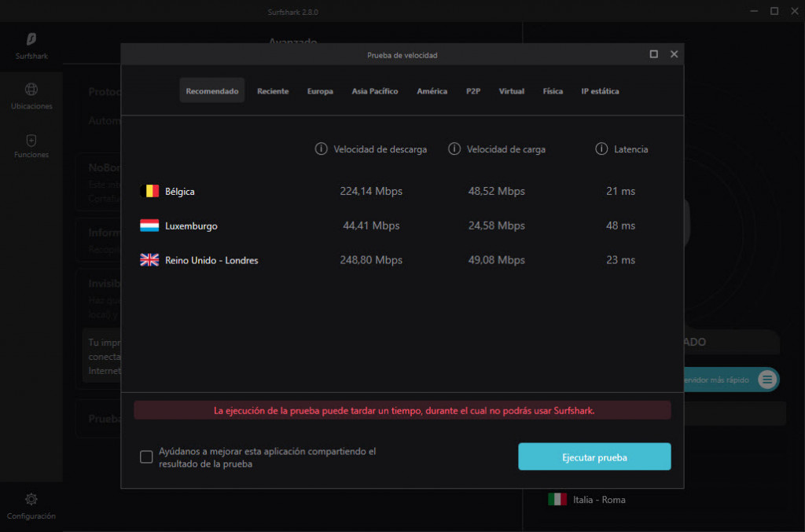Click Luxemburgo latency 48 ms
This screenshot has height=532, width=805.
621,226
